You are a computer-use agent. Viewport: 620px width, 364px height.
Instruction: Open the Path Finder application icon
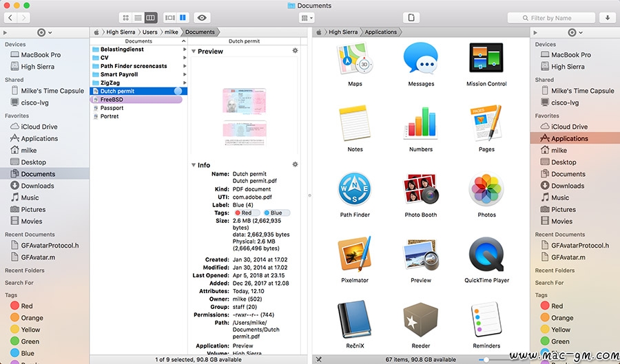pos(355,189)
